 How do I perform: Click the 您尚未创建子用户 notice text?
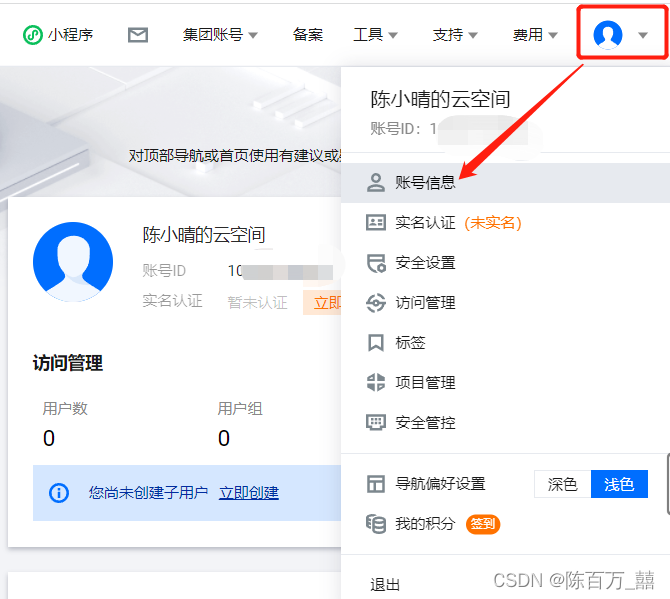(148, 493)
